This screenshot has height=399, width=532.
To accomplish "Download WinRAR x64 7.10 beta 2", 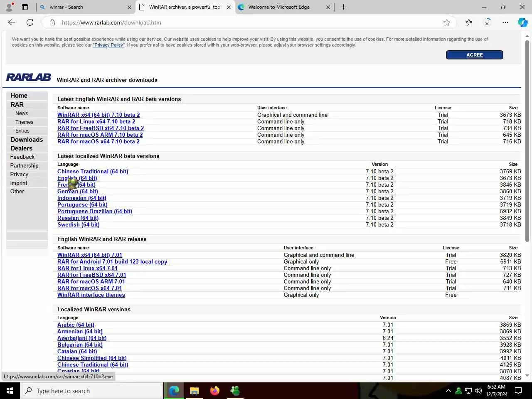I will (x=99, y=115).
